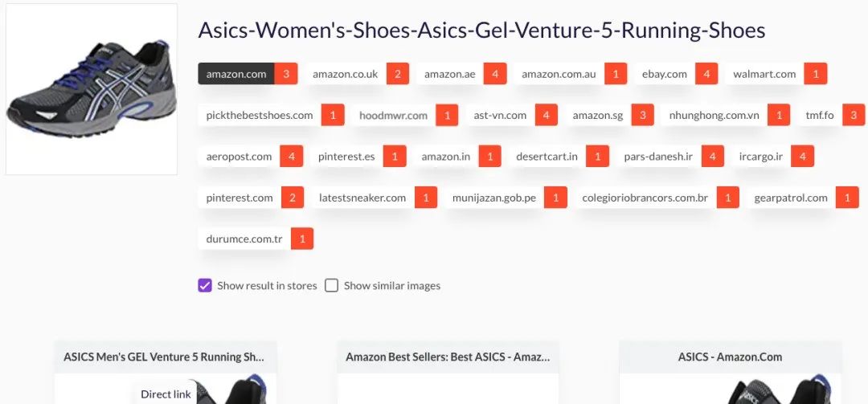Filter by amazon.ae store
The height and width of the screenshot is (404, 868).
coord(449,74)
